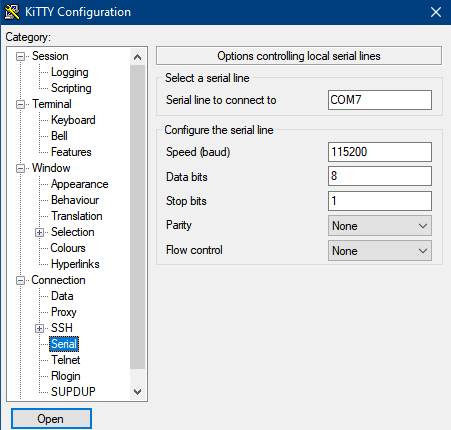Select the Behaviour category

[x=75, y=200]
